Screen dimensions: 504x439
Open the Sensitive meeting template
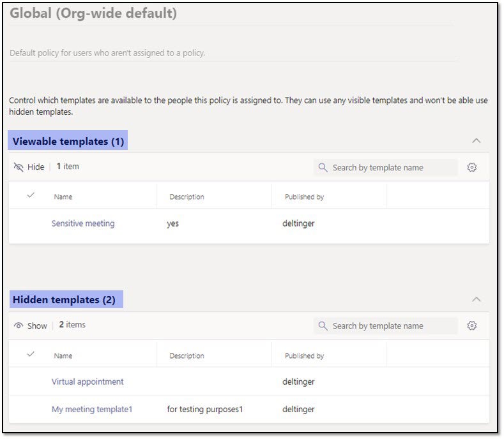(x=83, y=223)
